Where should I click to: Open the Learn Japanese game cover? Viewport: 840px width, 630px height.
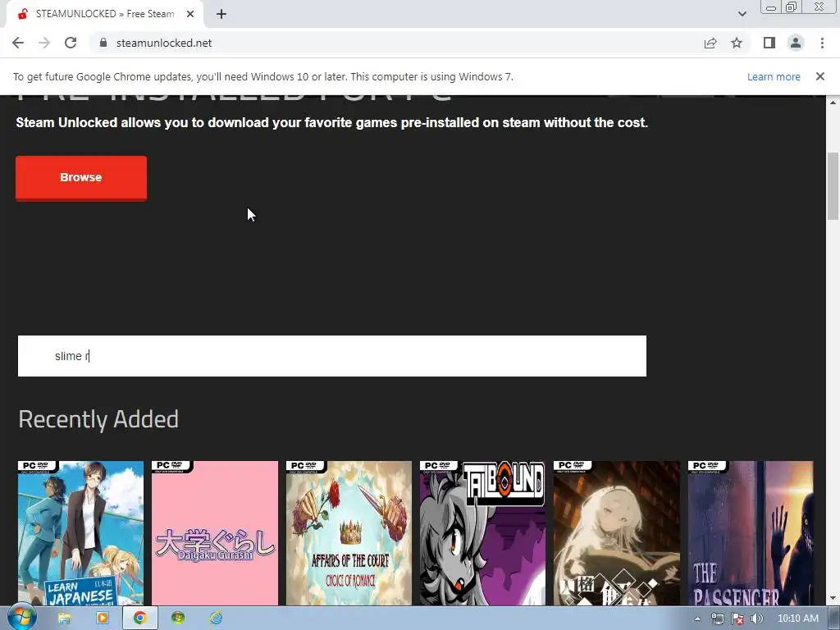coord(81,533)
